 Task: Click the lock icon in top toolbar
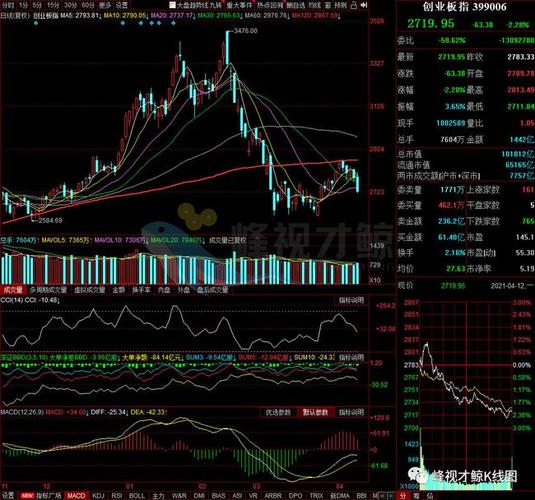point(354,5)
